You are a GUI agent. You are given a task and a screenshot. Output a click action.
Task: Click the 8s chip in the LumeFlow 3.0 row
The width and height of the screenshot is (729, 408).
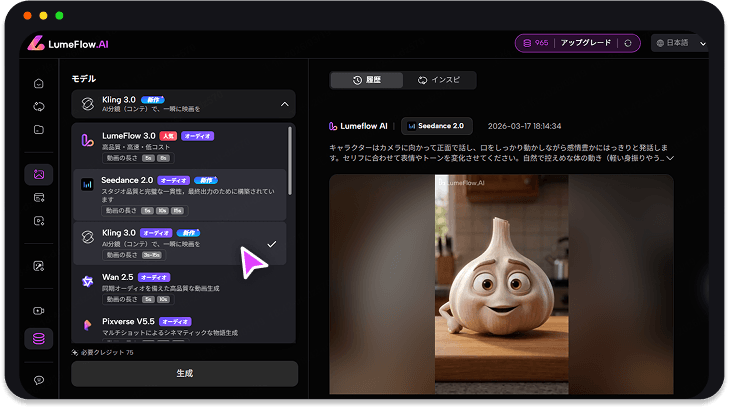click(x=163, y=158)
